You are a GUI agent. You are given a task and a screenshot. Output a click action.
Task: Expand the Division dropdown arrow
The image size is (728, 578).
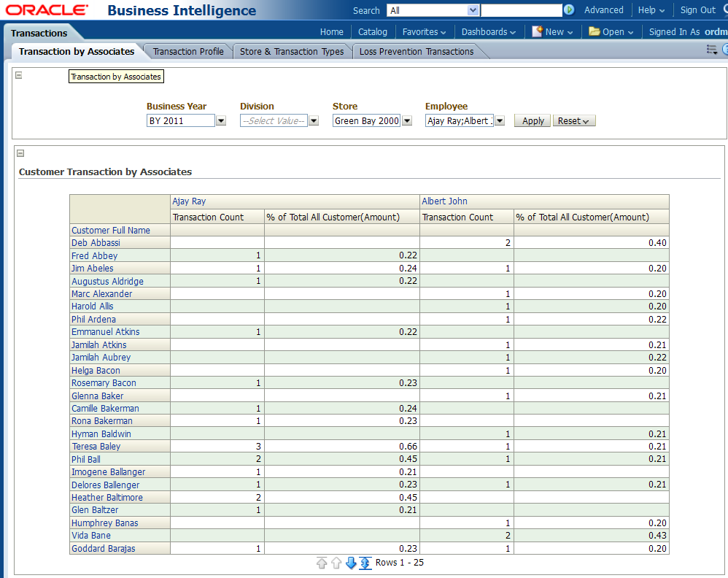314,121
